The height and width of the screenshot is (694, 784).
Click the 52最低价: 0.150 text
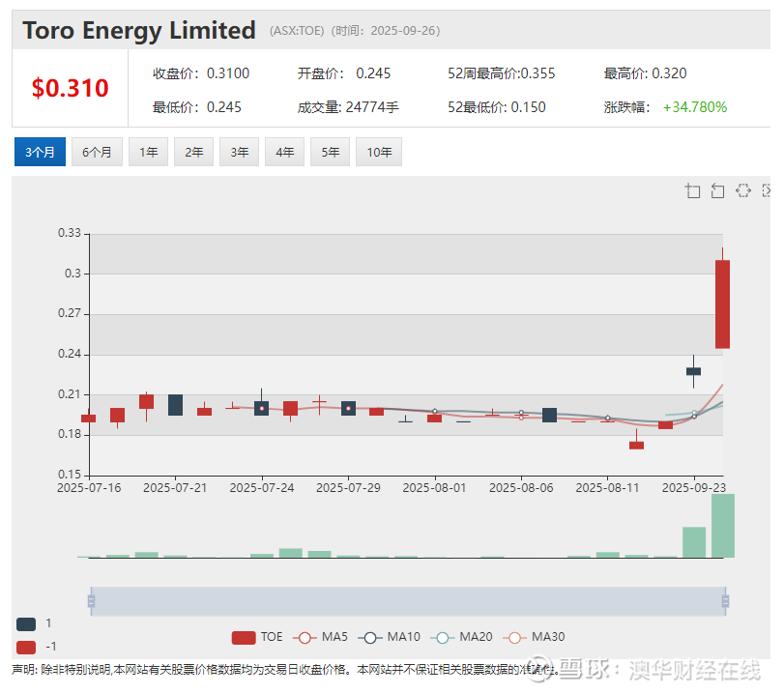pos(497,107)
